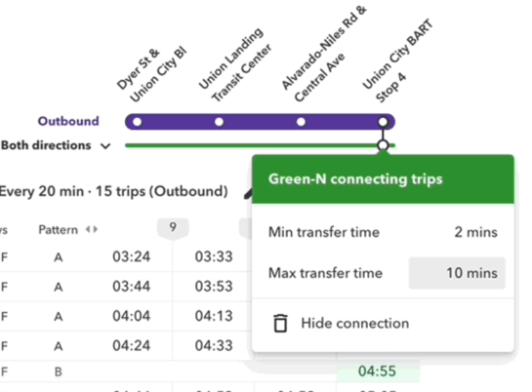Select the Union City BART Stop 4 dot

pyautogui.click(x=383, y=122)
